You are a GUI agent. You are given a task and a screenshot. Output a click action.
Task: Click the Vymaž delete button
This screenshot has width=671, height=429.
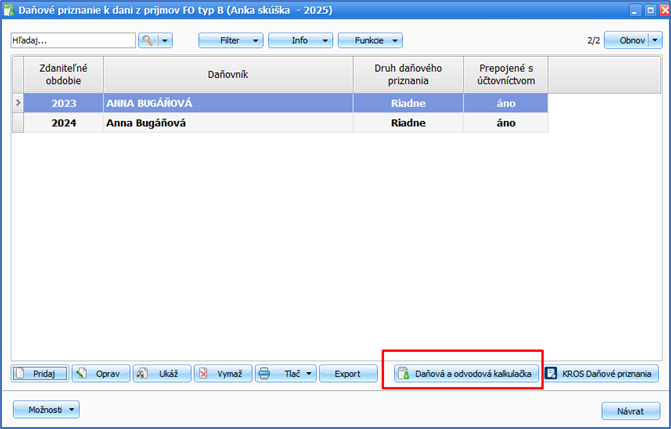pyautogui.click(x=223, y=374)
